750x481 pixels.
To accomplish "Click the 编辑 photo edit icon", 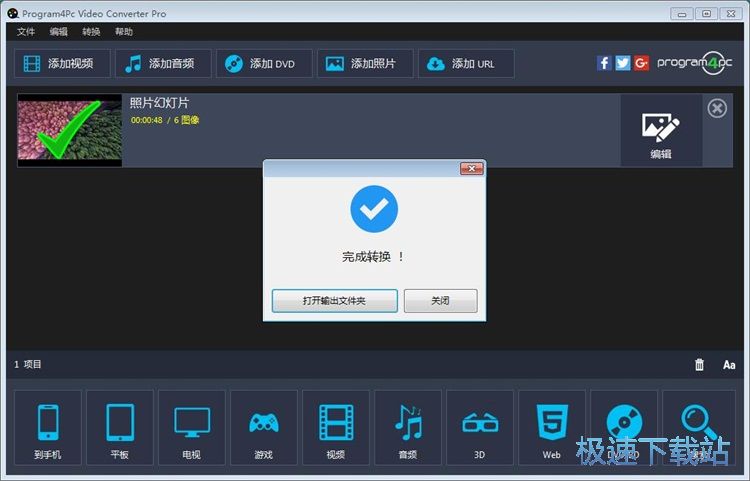I will pyautogui.click(x=661, y=131).
